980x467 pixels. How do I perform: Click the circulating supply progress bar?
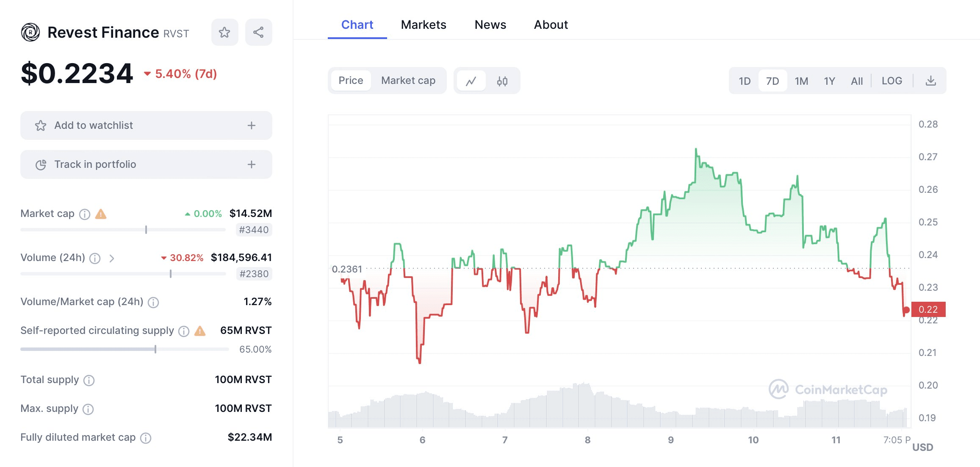tap(125, 349)
